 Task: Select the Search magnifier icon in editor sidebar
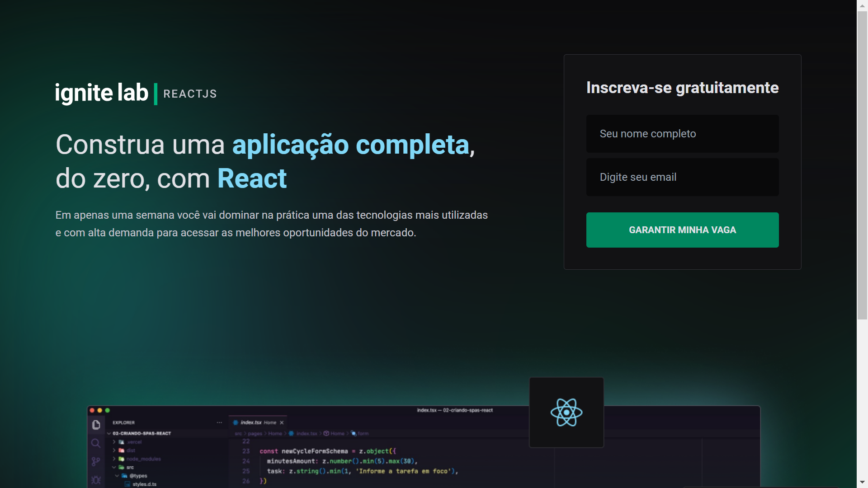[96, 443]
